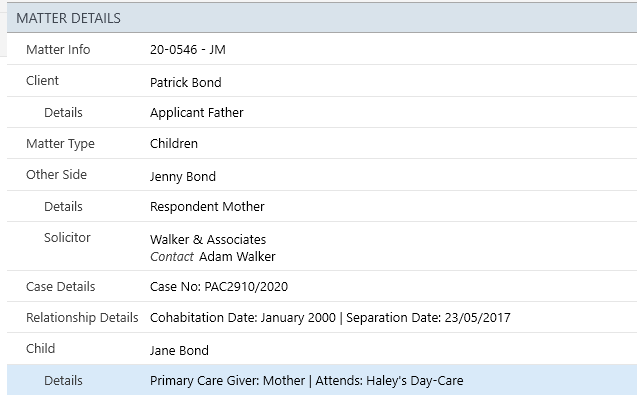The width and height of the screenshot is (637, 418).
Task: Open child record Jane Bond
Action: click(179, 351)
